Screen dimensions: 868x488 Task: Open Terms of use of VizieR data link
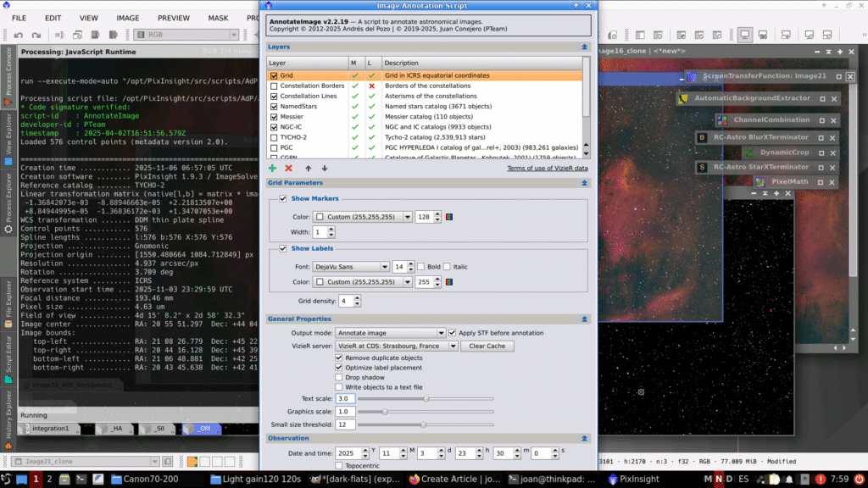(x=548, y=169)
